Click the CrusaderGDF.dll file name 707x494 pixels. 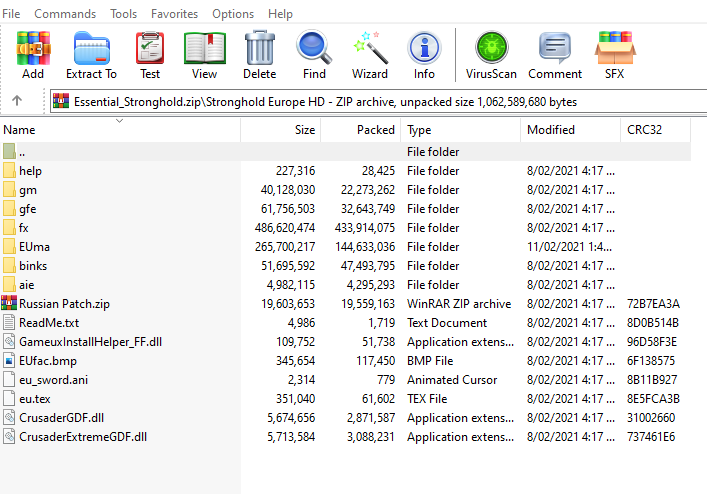point(61,418)
